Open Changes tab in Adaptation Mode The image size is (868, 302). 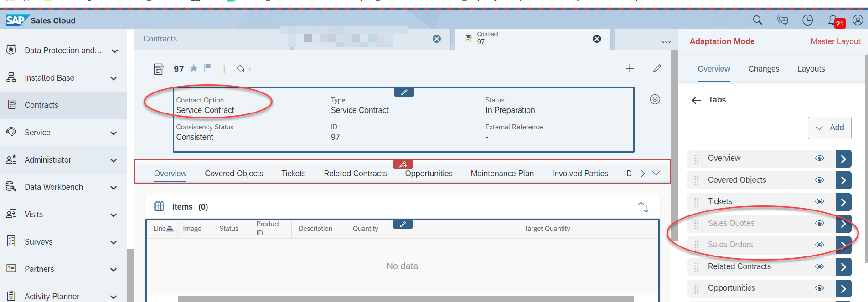[x=764, y=69]
